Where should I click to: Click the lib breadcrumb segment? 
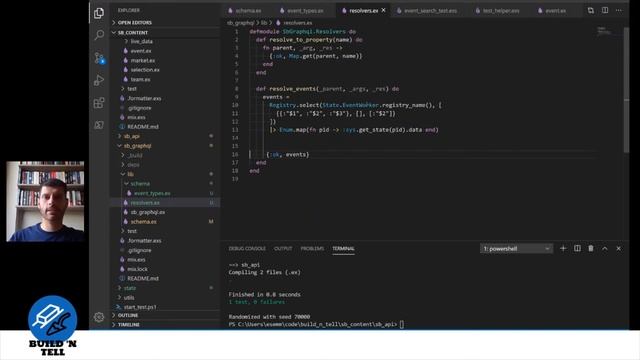264,23
